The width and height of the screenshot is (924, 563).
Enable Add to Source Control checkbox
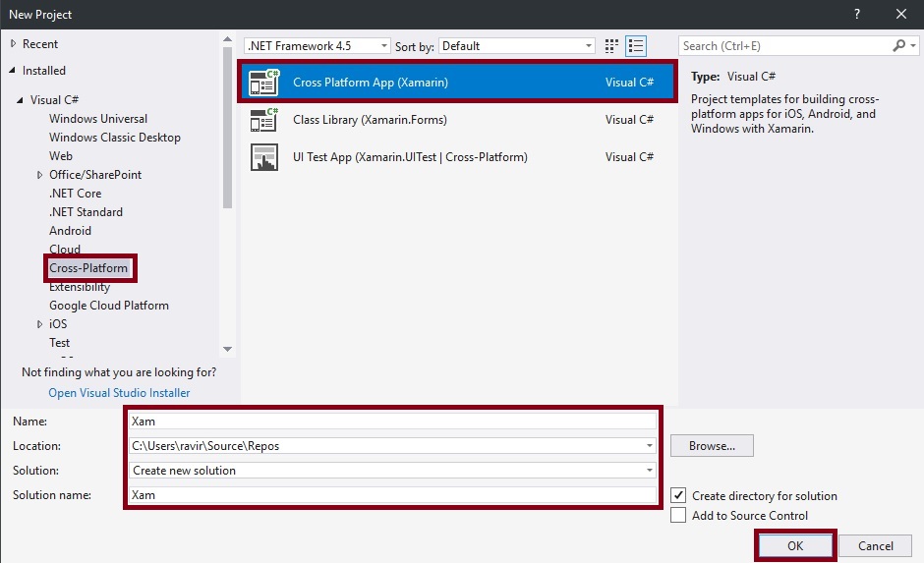678,515
